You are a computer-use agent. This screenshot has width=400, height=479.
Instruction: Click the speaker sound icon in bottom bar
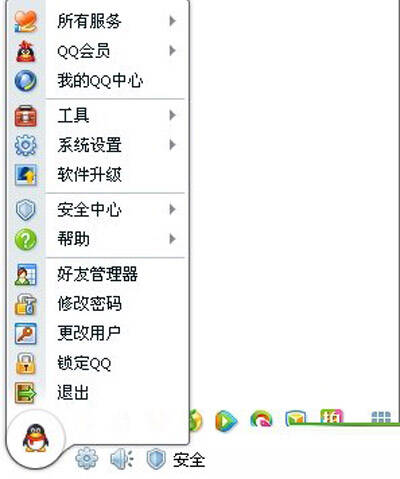tap(122, 459)
